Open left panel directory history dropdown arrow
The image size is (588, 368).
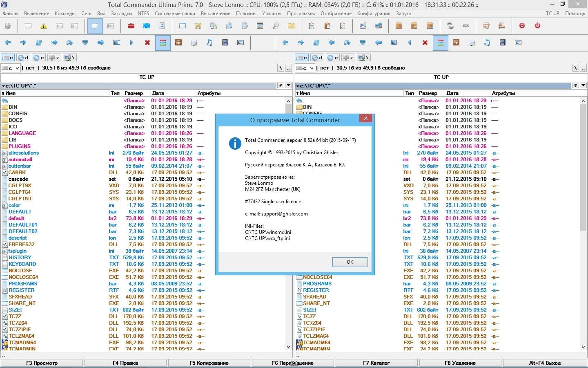click(289, 85)
